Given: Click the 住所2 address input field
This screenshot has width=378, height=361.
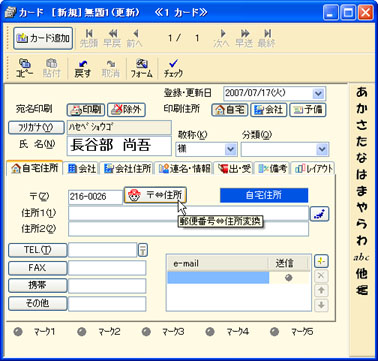Looking at the screenshot, I should pos(188,229).
